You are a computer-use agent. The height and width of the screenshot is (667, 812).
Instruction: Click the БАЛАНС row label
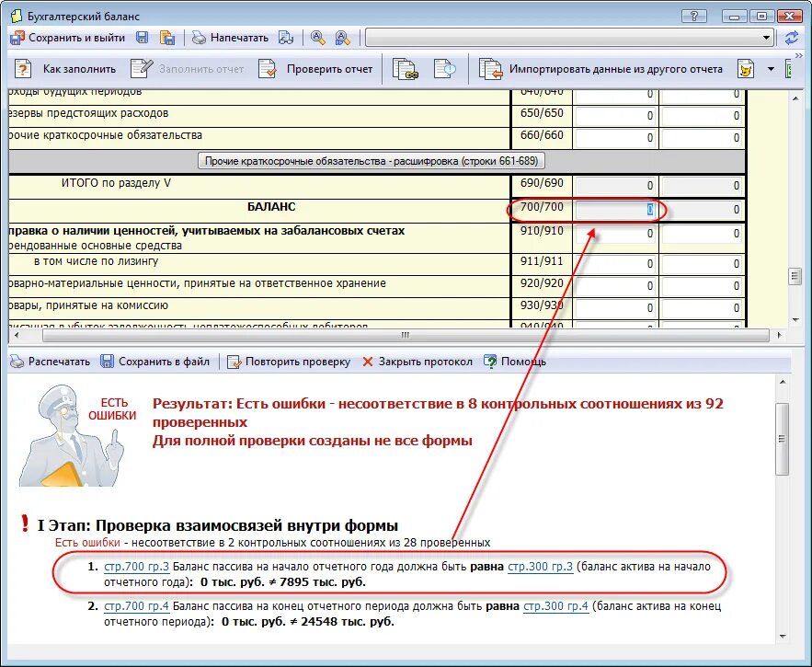pos(271,207)
